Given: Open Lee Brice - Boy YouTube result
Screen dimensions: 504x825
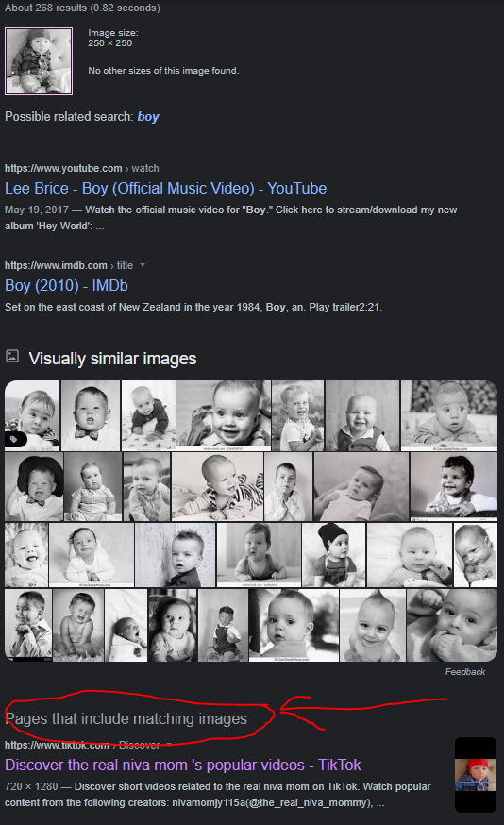Looking at the screenshot, I should (x=166, y=189).
